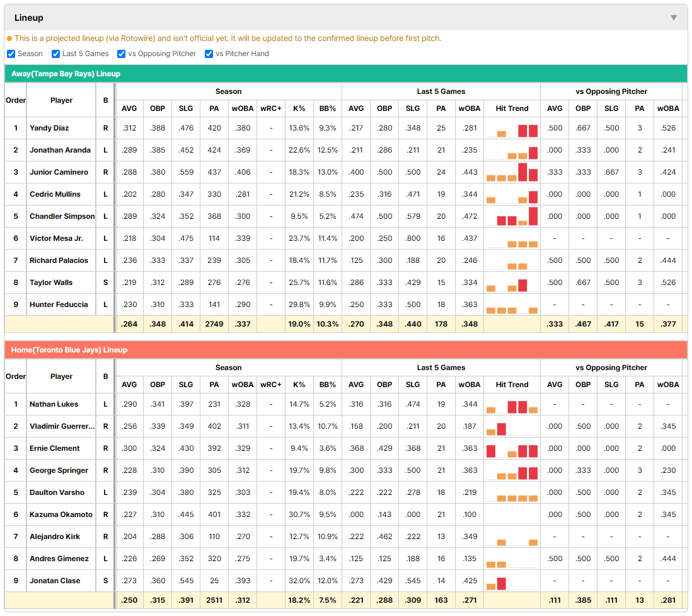Click Nathan Lukes hit trend bars
Image resolution: width=692 pixels, height=616 pixels.
[x=512, y=405]
